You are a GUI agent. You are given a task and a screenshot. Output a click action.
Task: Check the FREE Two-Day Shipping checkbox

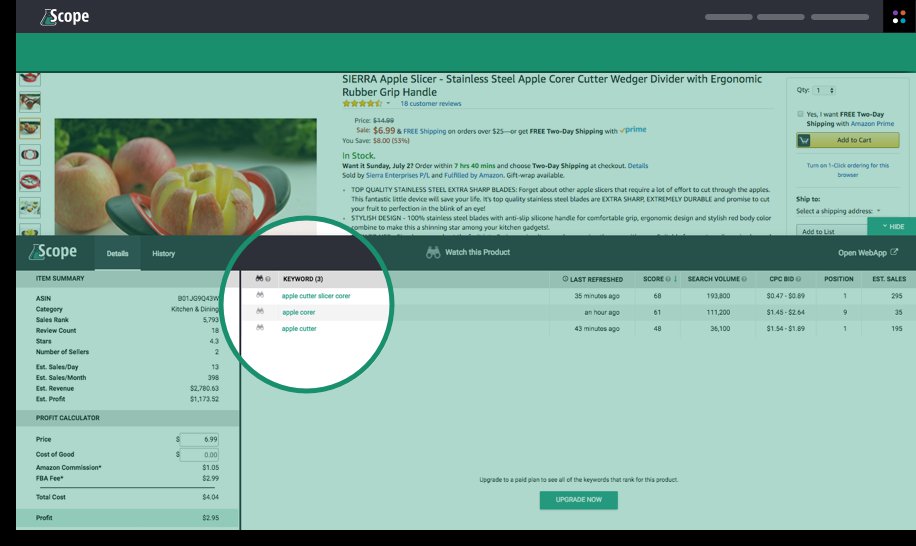point(800,114)
